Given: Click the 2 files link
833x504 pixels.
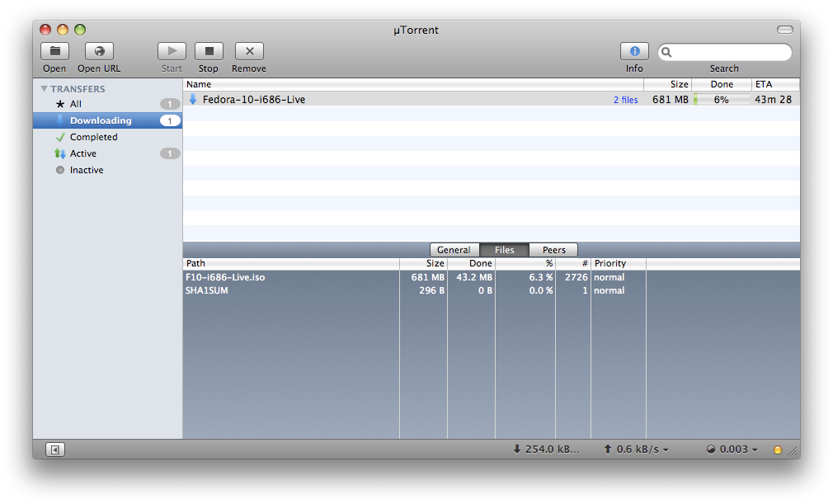Looking at the screenshot, I should [626, 100].
